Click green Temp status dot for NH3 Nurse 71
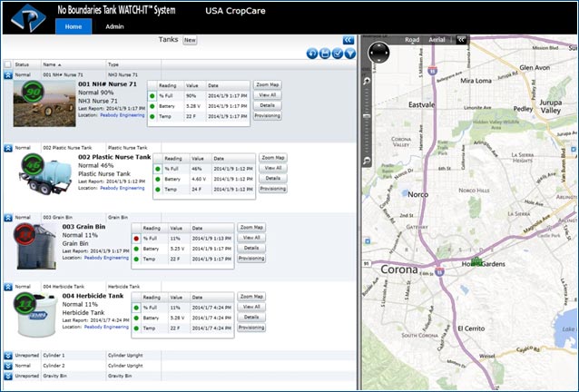 point(152,117)
